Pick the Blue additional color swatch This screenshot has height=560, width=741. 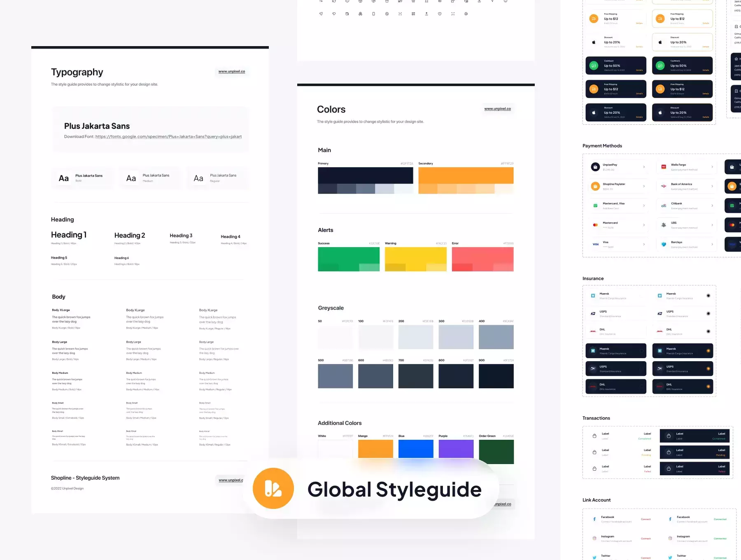416,449
